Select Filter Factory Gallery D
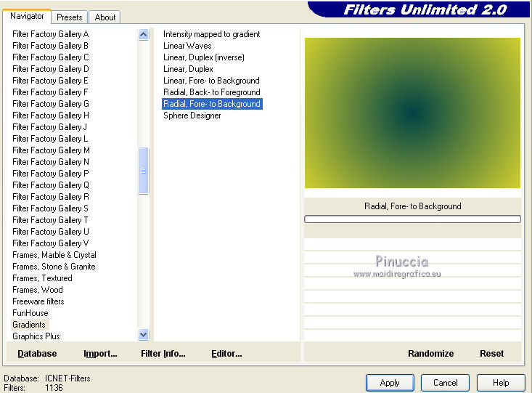532x393 pixels. [51, 69]
